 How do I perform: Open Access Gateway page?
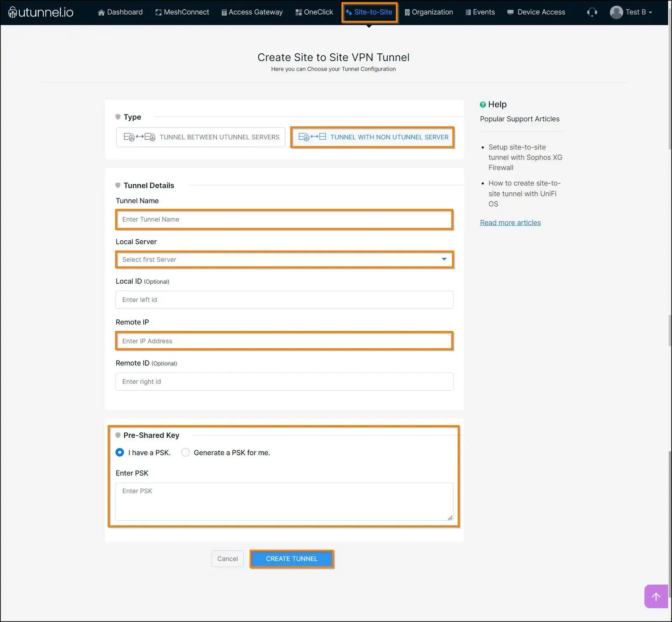(x=252, y=12)
